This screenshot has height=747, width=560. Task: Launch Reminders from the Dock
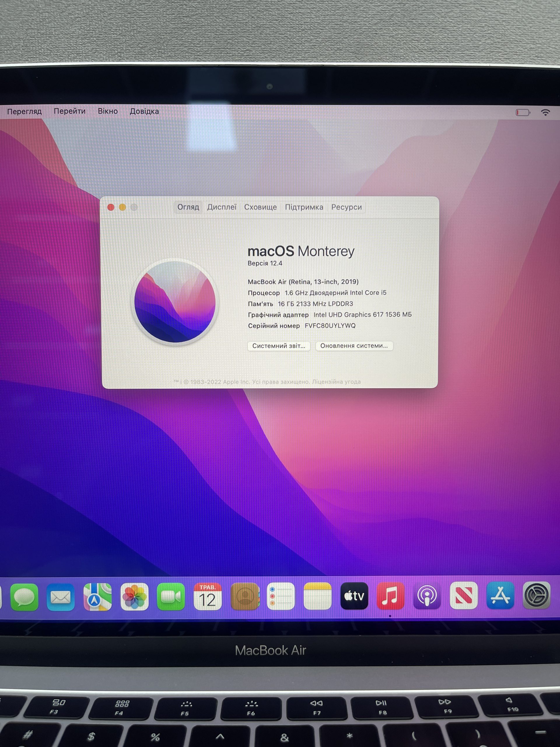point(281,596)
